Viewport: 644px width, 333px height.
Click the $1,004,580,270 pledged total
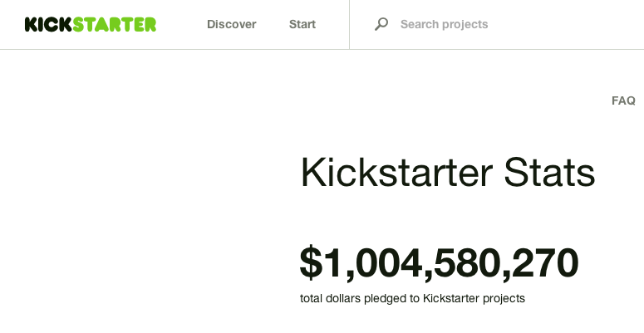click(439, 263)
